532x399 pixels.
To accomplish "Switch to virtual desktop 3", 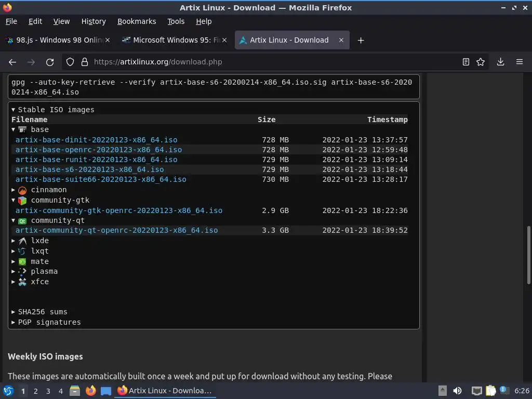I will coord(48,391).
